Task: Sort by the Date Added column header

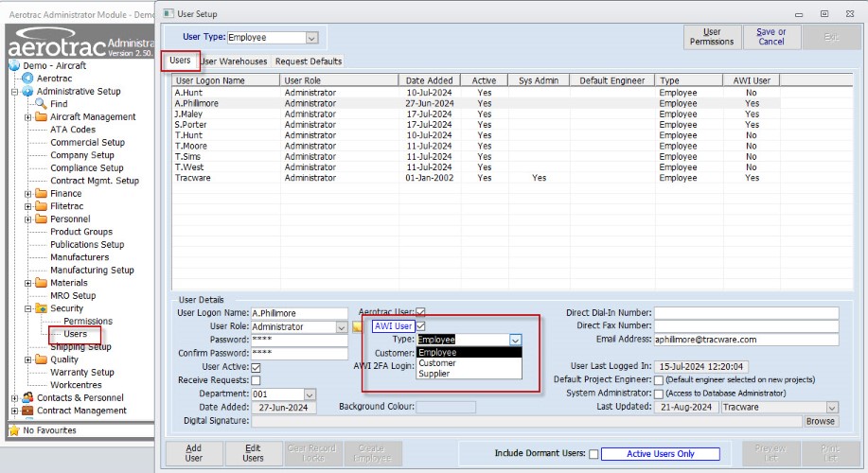Action: point(429,80)
